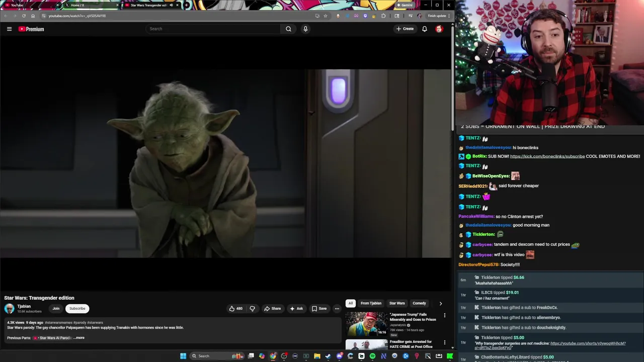Save the video to a playlist
Screen dimensions: 644x362
pyautogui.click(x=319, y=309)
